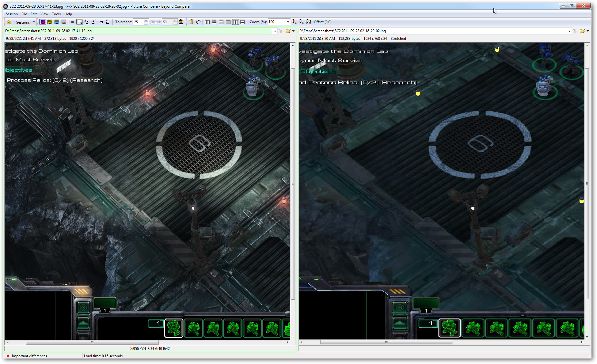Image resolution: width=597 pixels, height=364 pixels.
Task: Click the home sessions icon
Action: (x=9, y=22)
